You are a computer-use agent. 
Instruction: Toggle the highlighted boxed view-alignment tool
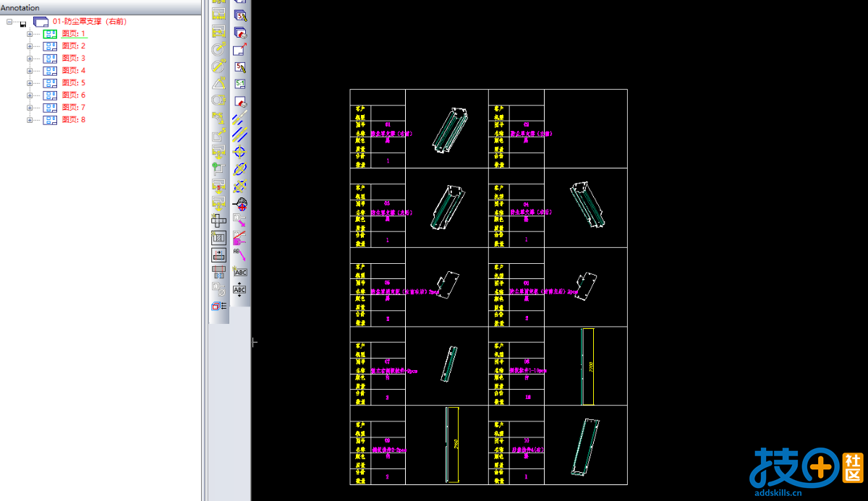pos(218,254)
